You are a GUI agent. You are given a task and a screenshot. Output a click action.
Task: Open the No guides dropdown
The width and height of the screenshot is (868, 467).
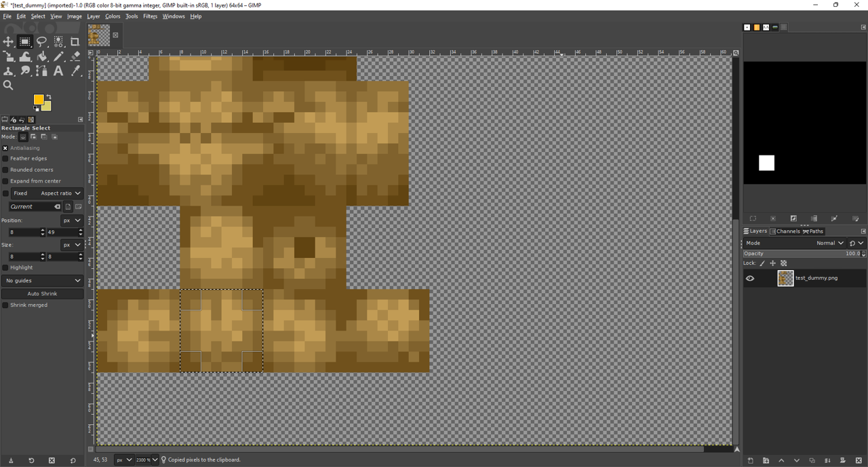[42, 280]
